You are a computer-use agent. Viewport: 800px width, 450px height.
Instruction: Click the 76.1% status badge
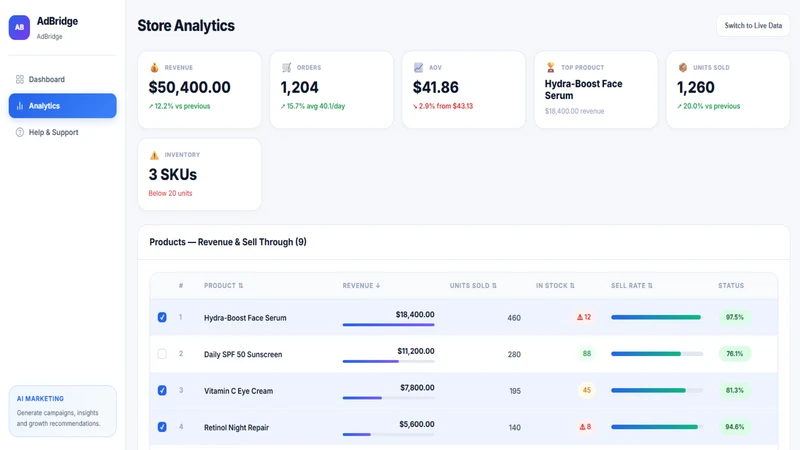[735, 354]
